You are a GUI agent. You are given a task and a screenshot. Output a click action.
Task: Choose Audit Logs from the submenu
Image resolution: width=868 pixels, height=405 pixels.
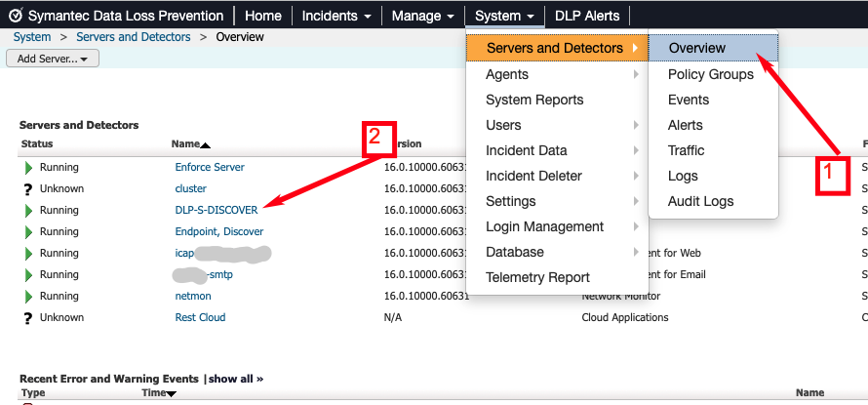coord(700,201)
